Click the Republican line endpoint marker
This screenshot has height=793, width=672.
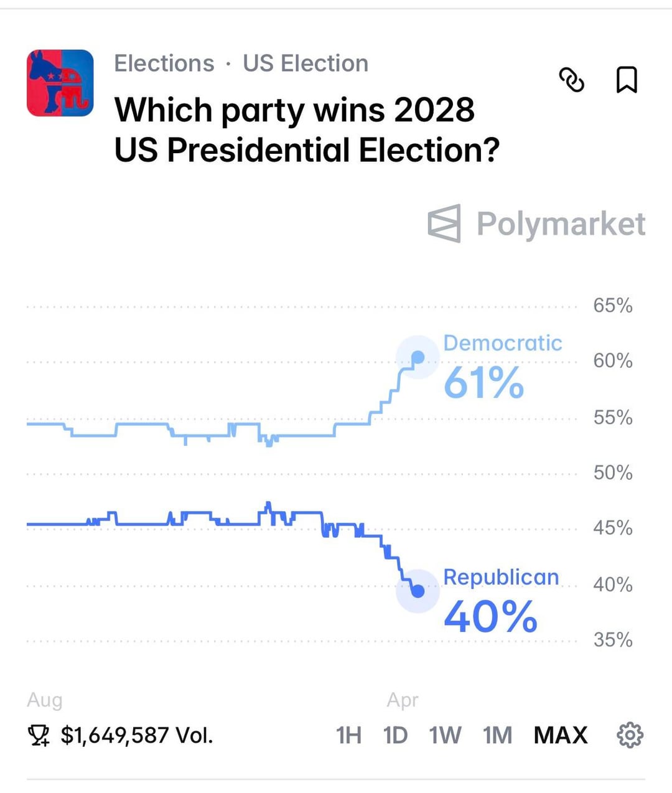(x=418, y=591)
